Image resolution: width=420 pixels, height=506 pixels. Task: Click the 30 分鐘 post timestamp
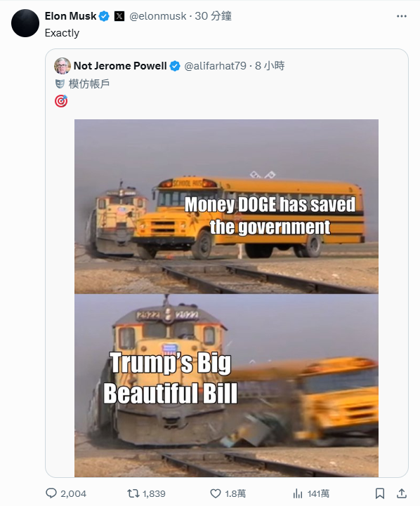213,16
